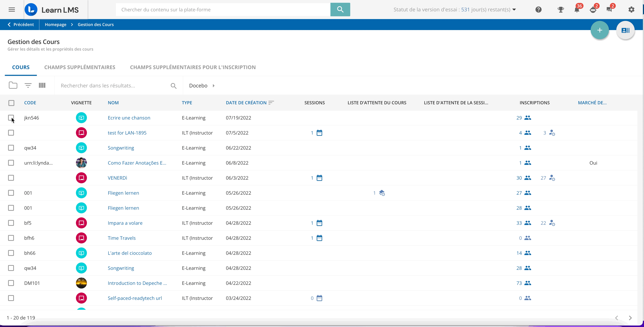Expand the trial version status dropdown
The width and height of the screenshot is (644, 327).
[x=514, y=10]
